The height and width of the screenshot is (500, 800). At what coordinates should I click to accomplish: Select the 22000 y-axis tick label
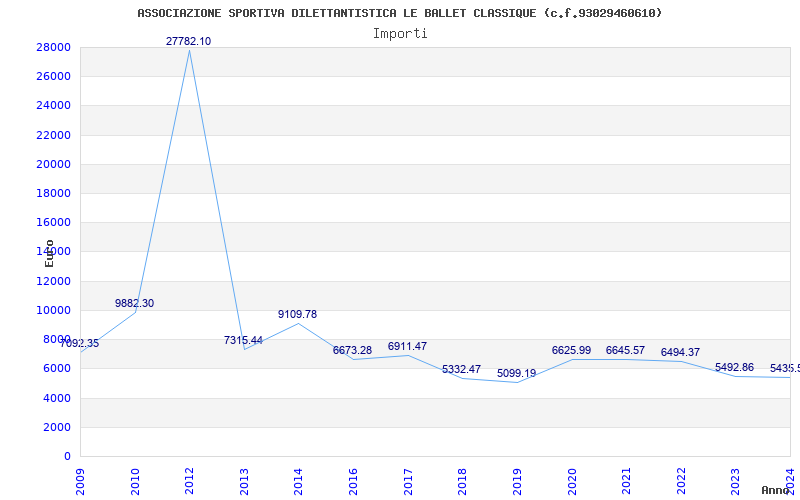pyautogui.click(x=54, y=135)
